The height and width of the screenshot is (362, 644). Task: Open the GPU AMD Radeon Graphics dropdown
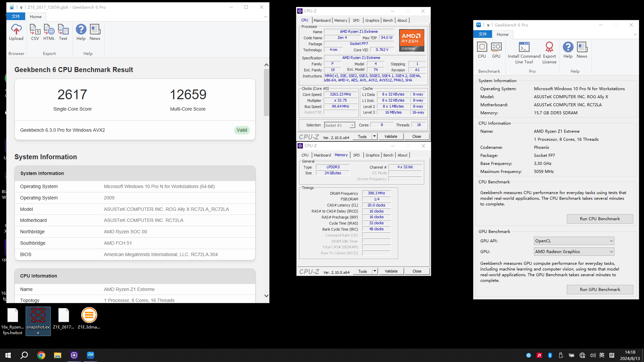(574, 252)
